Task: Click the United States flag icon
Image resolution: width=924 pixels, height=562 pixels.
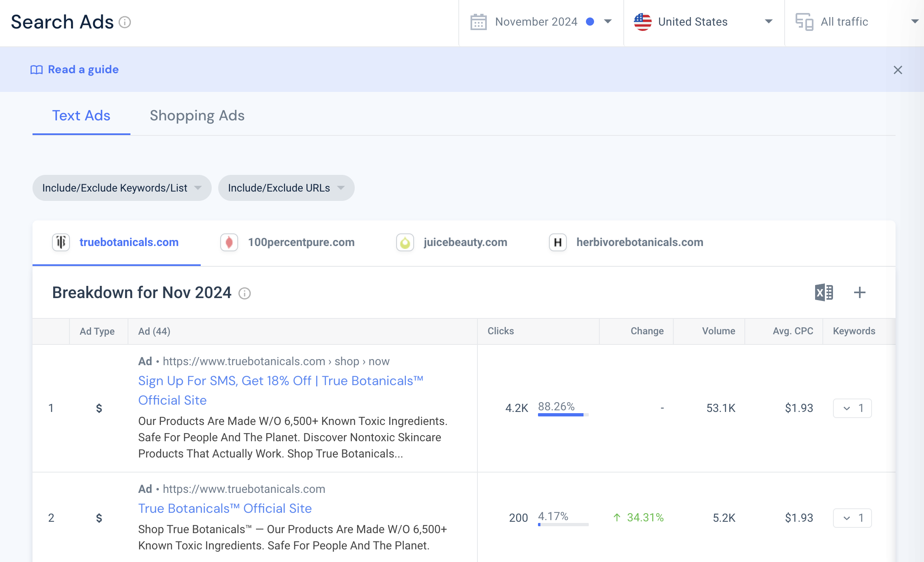Action: click(642, 22)
